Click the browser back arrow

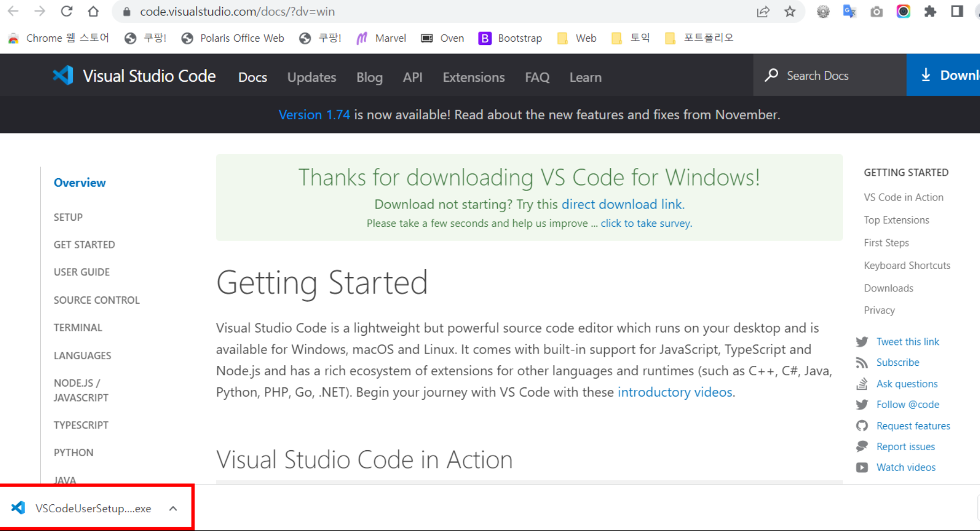tap(13, 11)
